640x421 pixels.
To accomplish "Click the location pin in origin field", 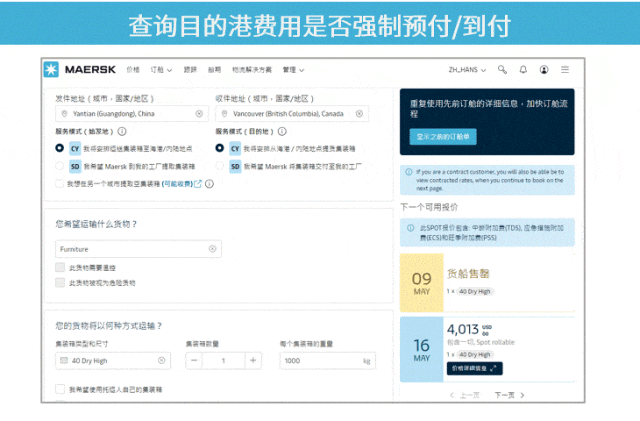I will click(x=64, y=114).
